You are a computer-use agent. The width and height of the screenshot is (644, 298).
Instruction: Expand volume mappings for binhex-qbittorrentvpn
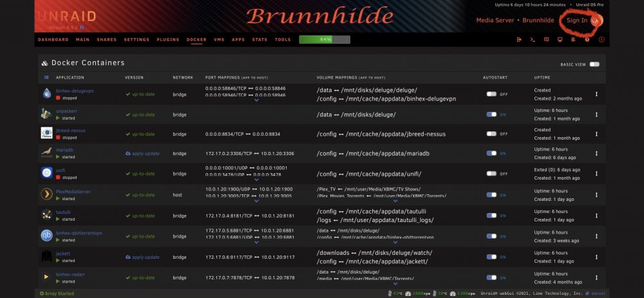[x=395, y=242]
